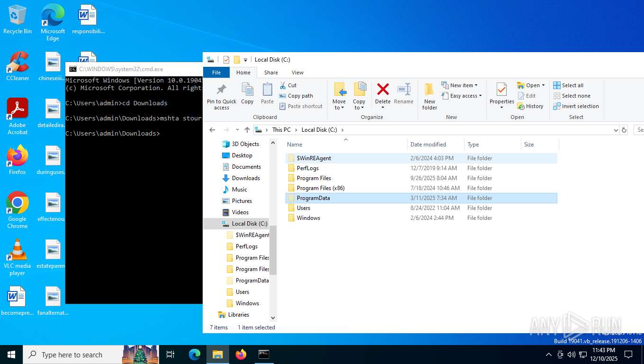Click navigation pane scrollbar down arrow
The width and height of the screenshot is (644, 364).
(x=273, y=318)
